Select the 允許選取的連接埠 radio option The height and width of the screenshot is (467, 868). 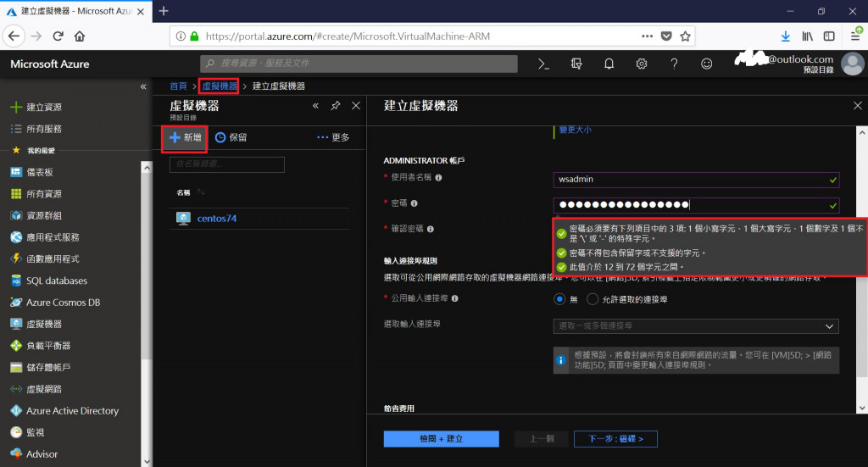pyautogui.click(x=593, y=299)
